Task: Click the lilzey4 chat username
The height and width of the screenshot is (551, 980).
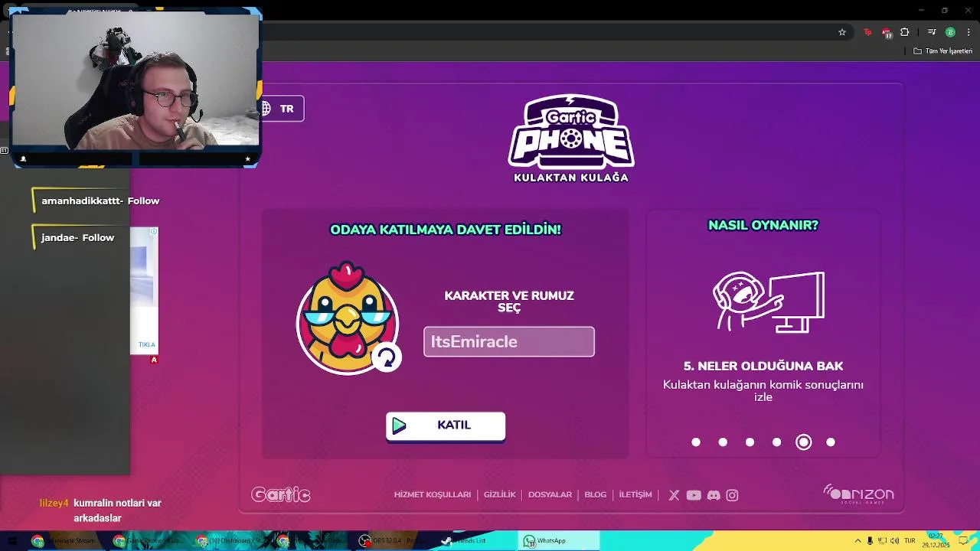Action: 54,504
